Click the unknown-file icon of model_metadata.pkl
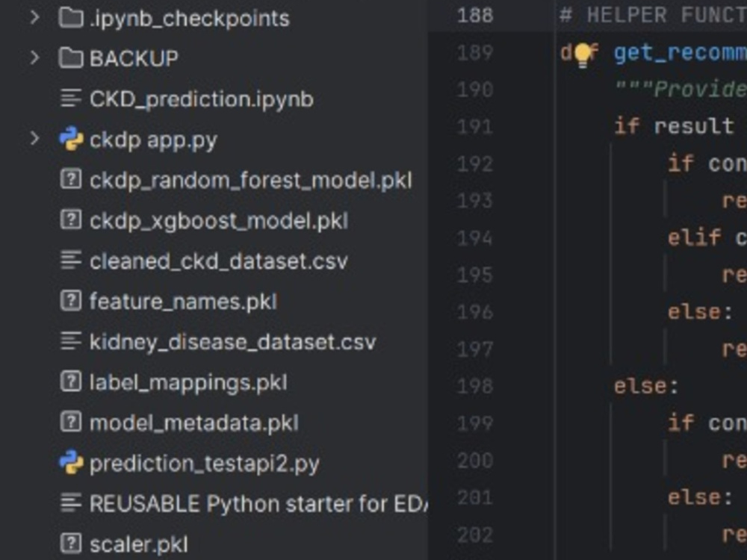Image resolution: width=747 pixels, height=560 pixels. [x=71, y=423]
